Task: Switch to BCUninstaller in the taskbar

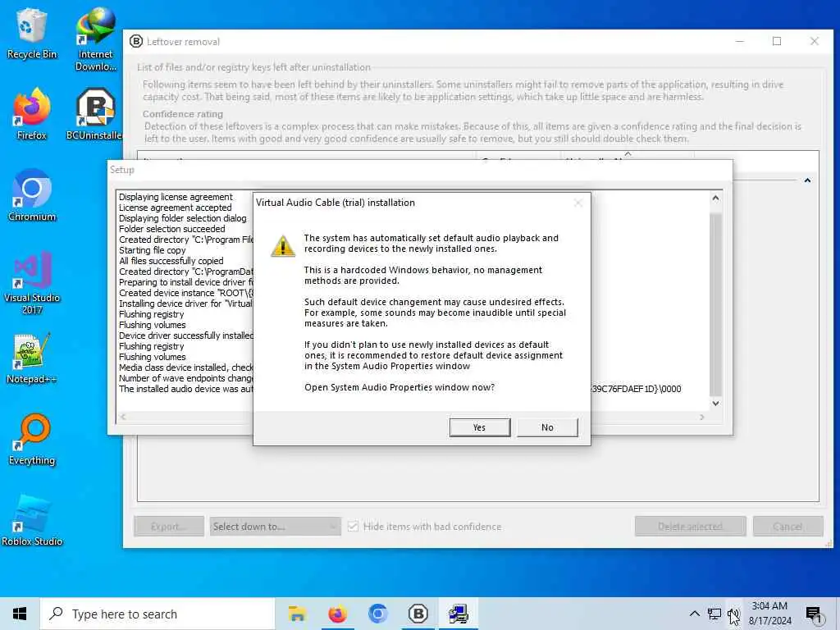Action: [418, 614]
